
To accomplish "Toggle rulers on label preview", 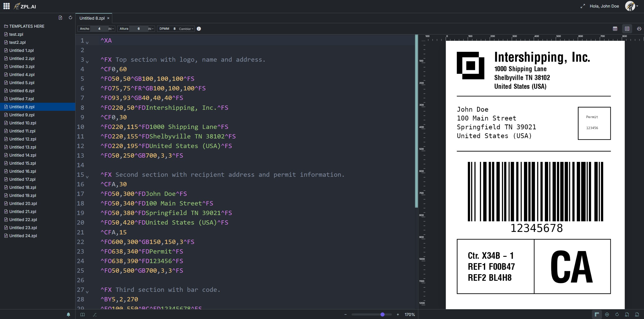I will pyautogui.click(x=597, y=314).
